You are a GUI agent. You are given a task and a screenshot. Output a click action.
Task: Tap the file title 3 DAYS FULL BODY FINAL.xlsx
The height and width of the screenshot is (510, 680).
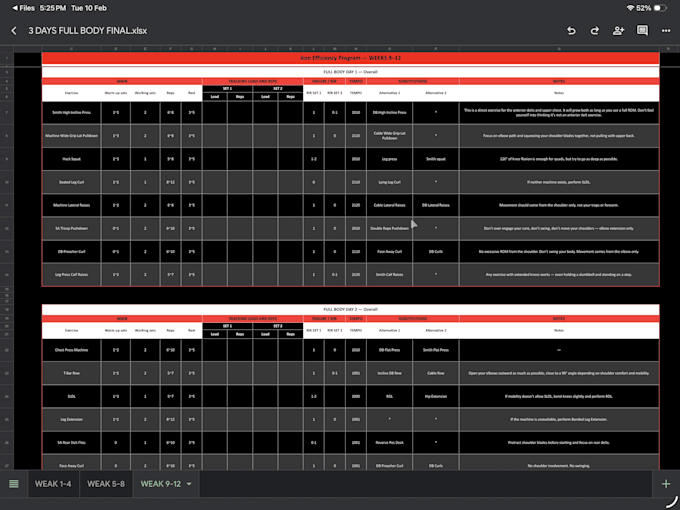click(88, 31)
